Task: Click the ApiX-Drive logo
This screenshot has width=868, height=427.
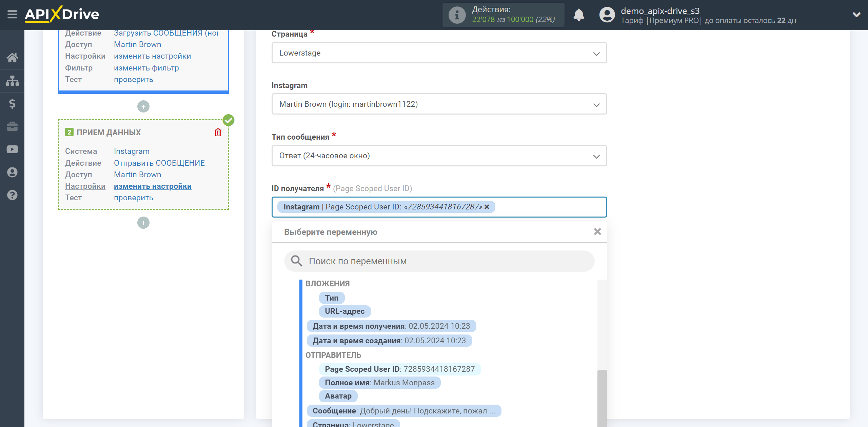Action: point(62,14)
